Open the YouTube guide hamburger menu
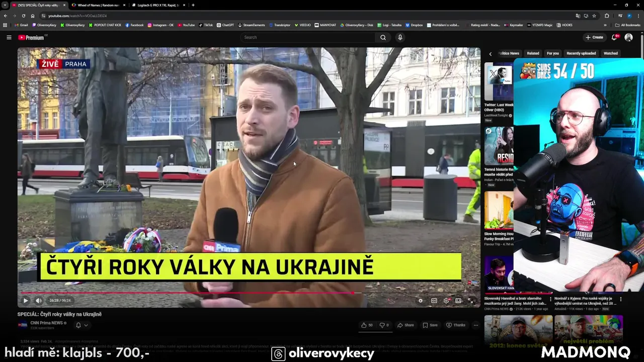The image size is (644, 362). click(9, 37)
